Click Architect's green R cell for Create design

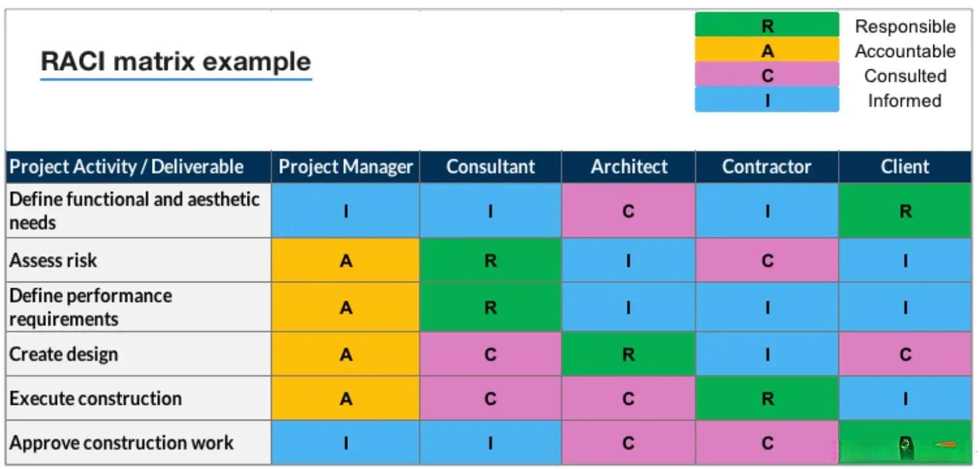tap(629, 354)
